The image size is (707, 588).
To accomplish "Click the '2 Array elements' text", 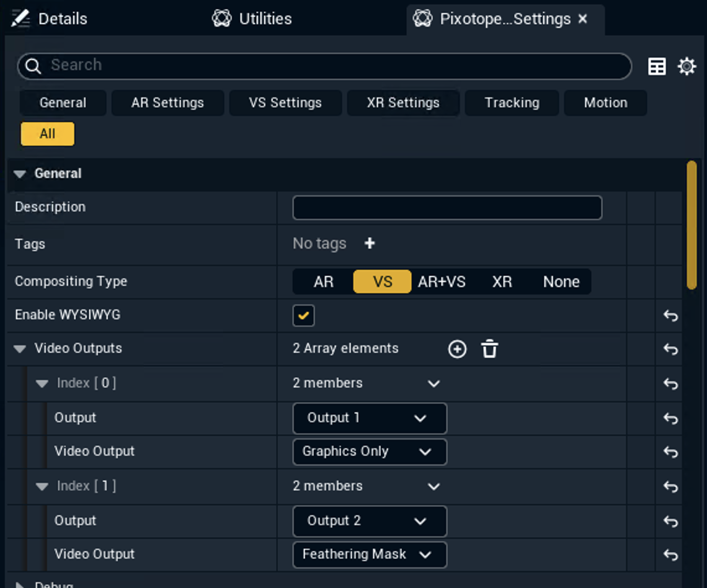I will click(345, 349).
